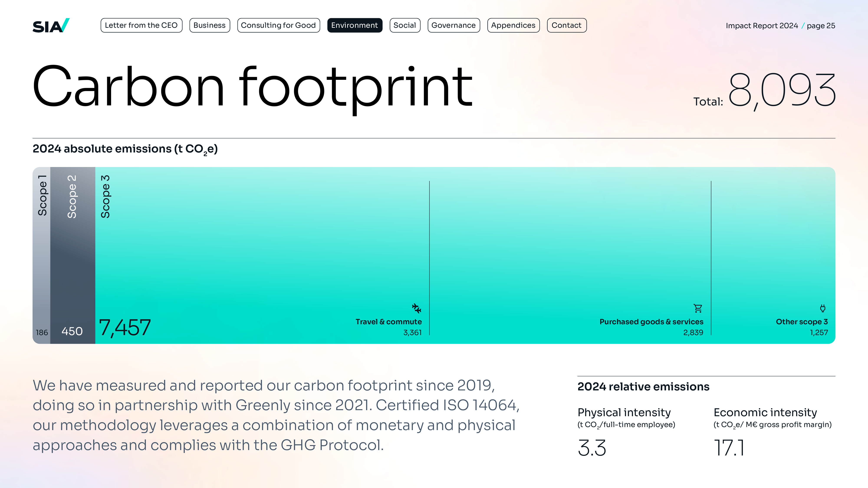Open the Letter from the CEO tab
This screenshot has width=868, height=488.
141,25
